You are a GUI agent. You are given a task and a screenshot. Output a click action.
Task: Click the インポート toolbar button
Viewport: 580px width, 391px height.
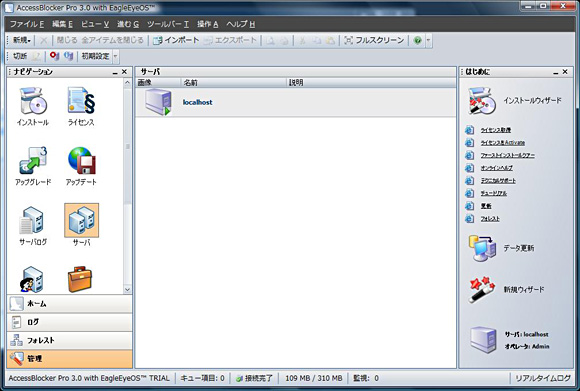click(176, 40)
